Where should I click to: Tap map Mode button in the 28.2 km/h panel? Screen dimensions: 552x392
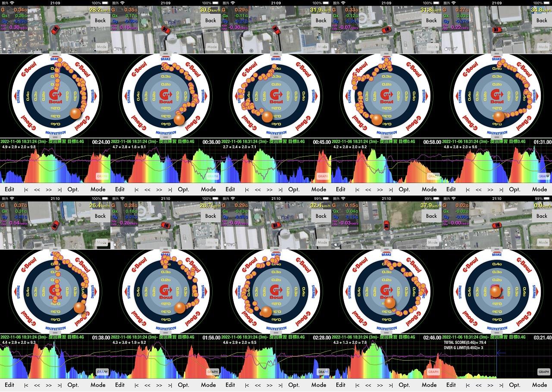pyautogui.click(x=102, y=47)
